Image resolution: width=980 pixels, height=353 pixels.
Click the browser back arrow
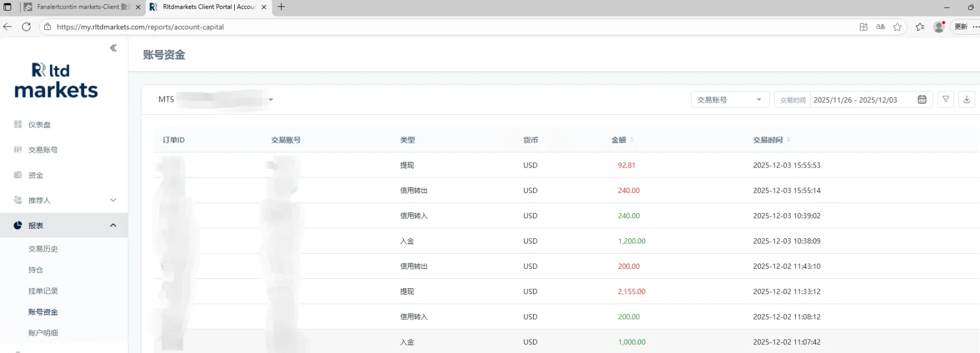point(8,26)
